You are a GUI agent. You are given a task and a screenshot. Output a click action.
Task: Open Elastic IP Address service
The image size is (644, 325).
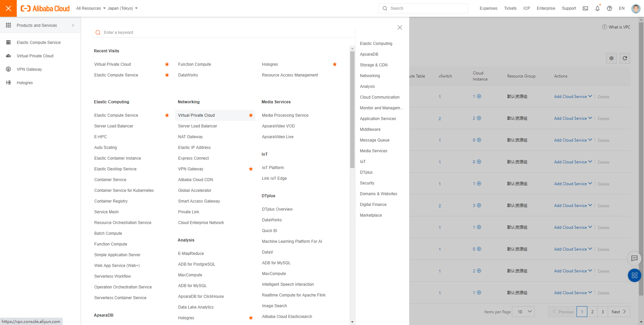coord(195,148)
